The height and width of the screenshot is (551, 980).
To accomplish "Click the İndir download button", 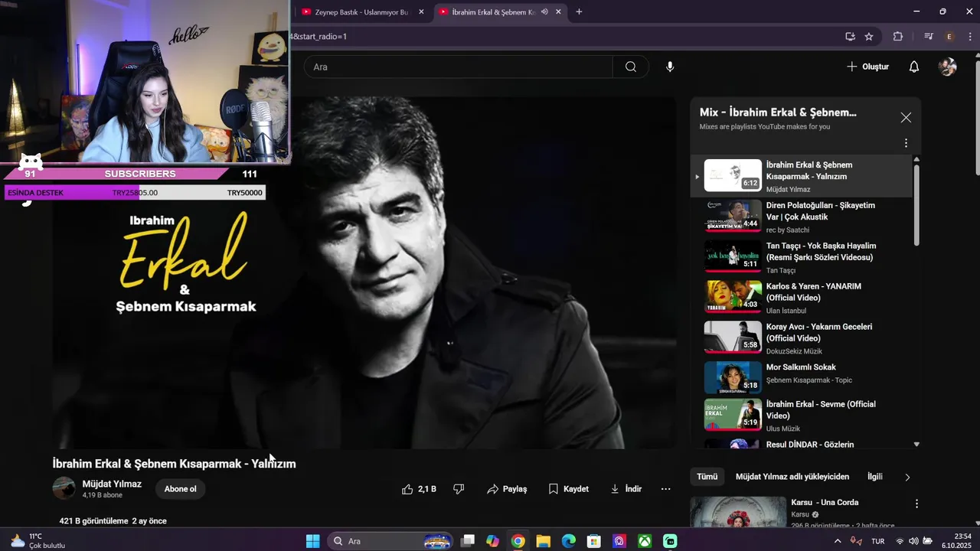I will 626,489.
